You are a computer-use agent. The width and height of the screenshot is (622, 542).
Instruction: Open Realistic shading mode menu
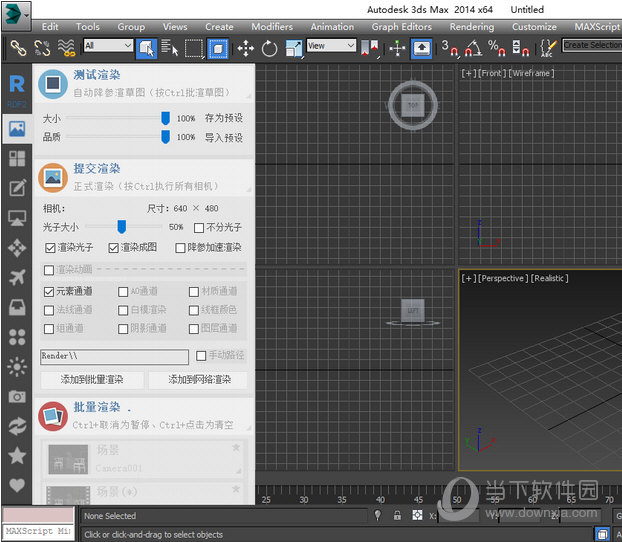549,278
